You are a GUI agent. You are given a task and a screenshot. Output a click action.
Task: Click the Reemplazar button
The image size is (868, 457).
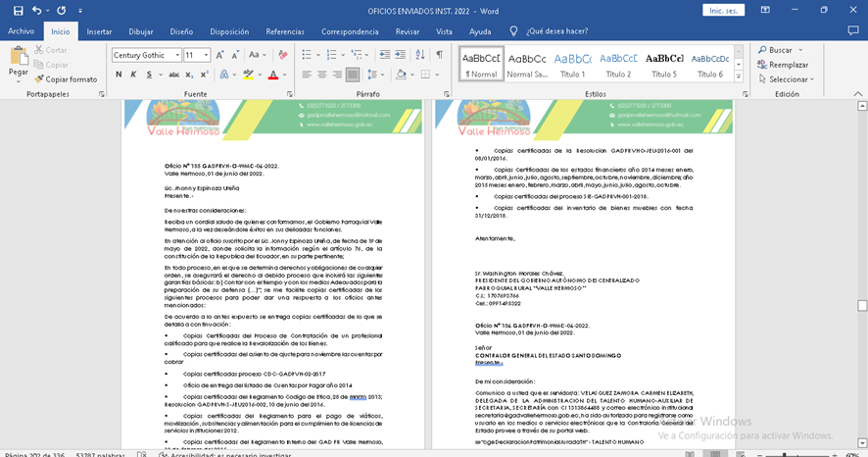(782, 65)
